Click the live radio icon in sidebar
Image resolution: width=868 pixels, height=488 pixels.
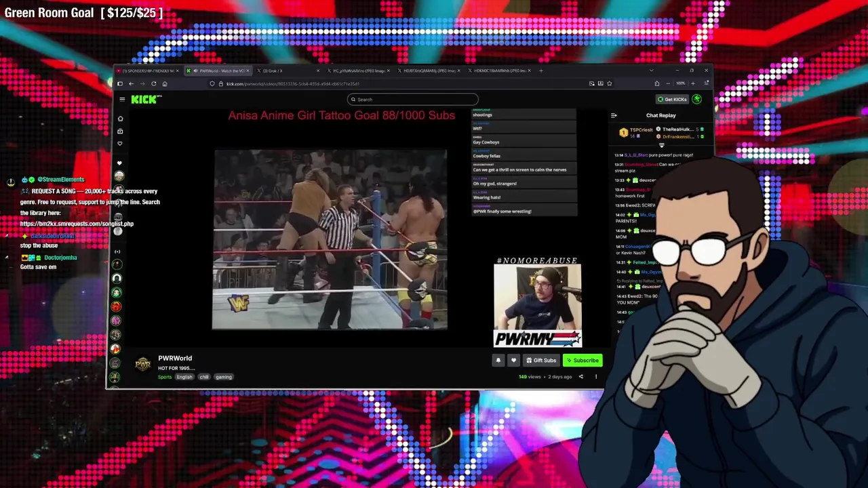117,251
